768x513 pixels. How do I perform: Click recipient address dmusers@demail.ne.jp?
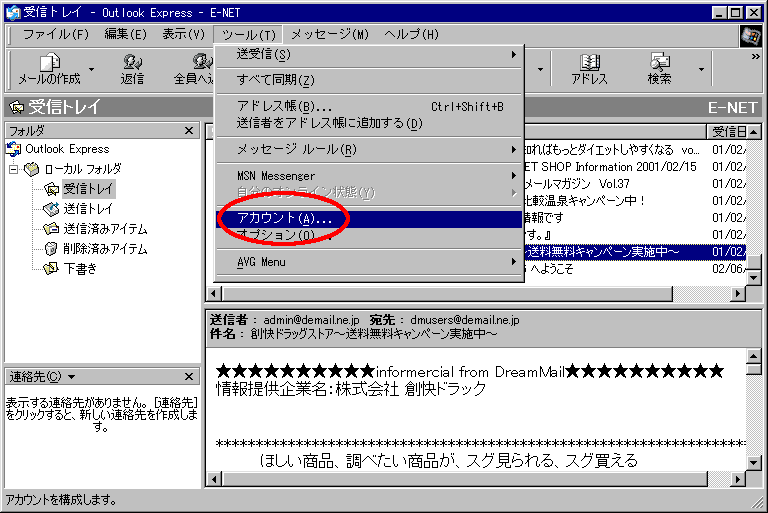point(465,320)
